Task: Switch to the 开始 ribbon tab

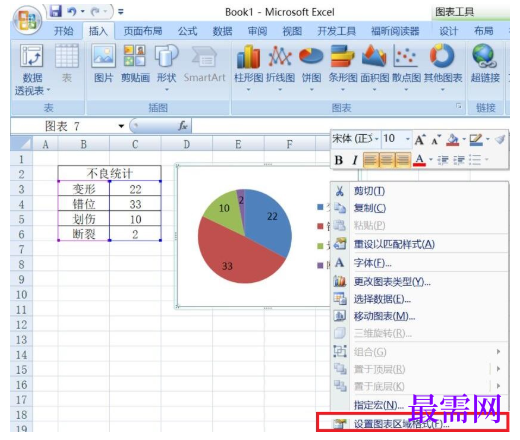Action: [63, 31]
